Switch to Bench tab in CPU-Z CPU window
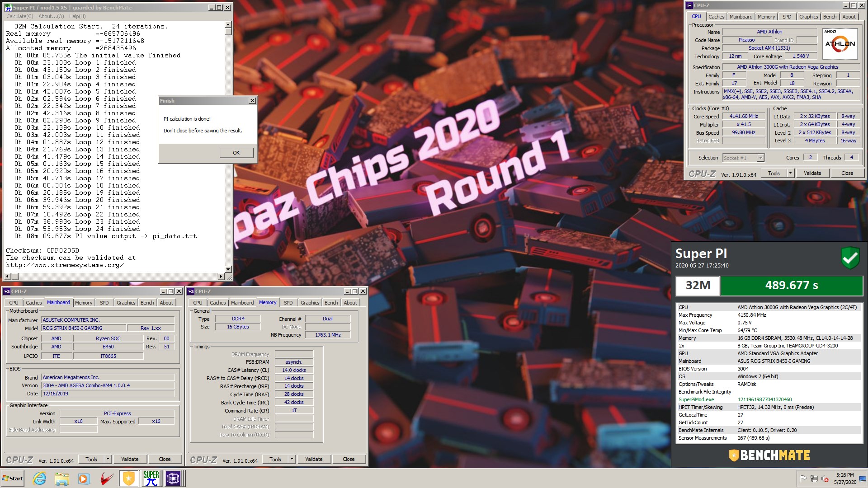This screenshot has height=488, width=868. click(x=830, y=17)
